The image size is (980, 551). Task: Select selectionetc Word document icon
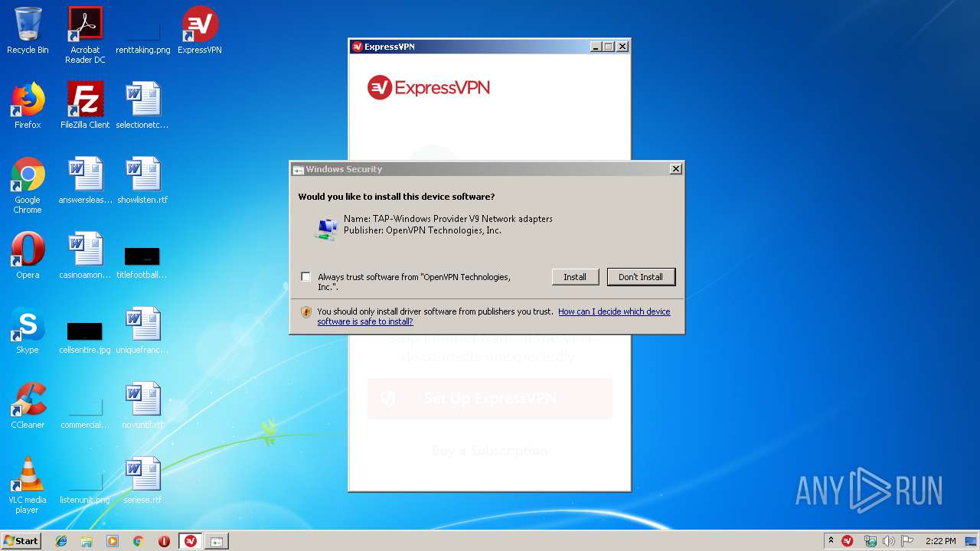[142, 106]
